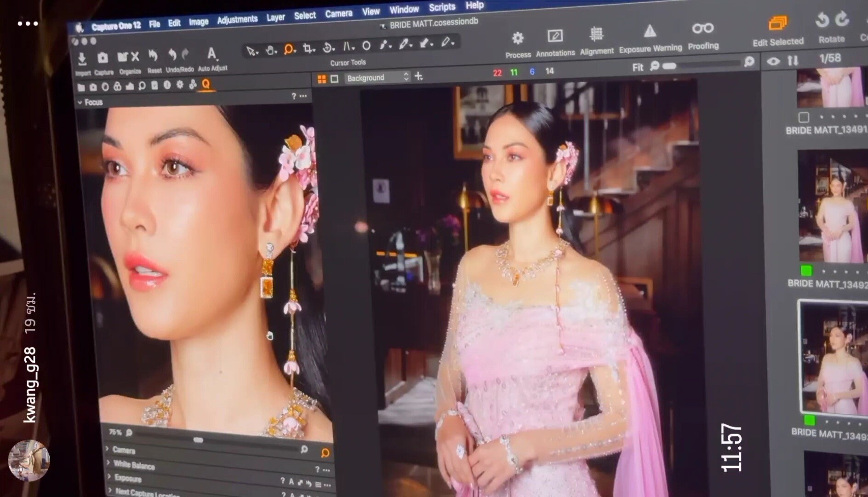The height and width of the screenshot is (497, 868).
Task: Open Focus panel options ellipsis menu
Action: 303,96
